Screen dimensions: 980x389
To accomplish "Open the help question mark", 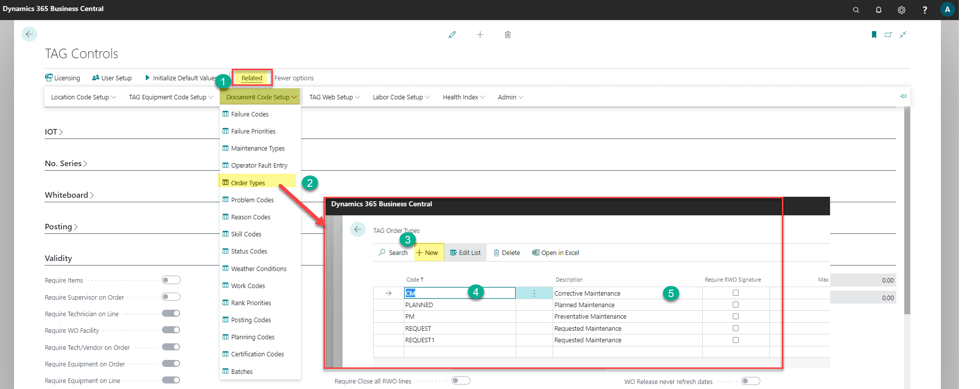I will click(x=925, y=10).
